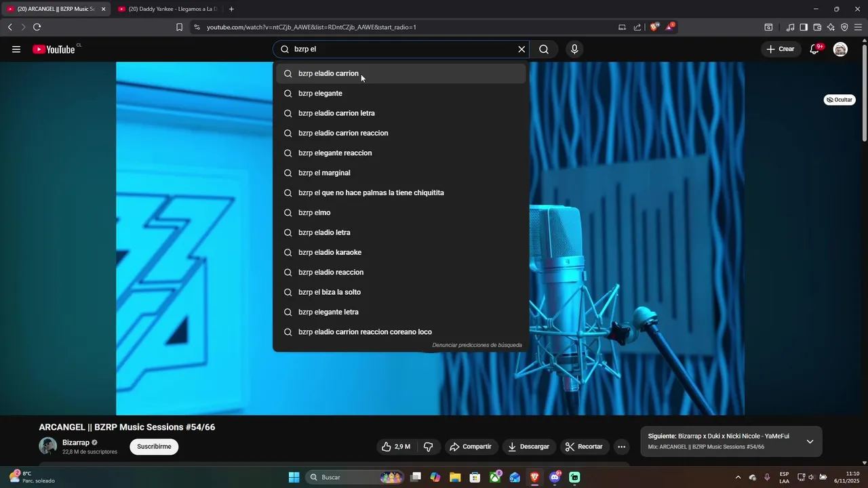Screen dimensions: 868x488
Task: Hide overlay with the Ocultar button
Action: coord(840,100)
